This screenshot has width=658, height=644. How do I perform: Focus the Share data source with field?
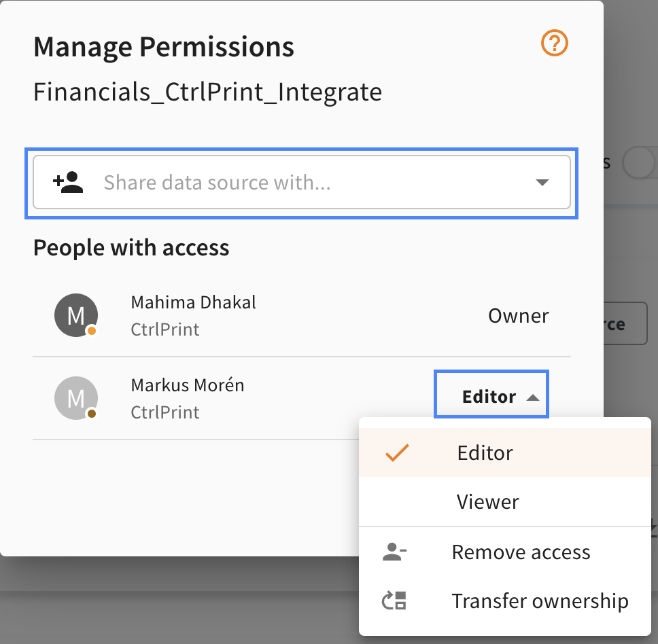pos(302,182)
